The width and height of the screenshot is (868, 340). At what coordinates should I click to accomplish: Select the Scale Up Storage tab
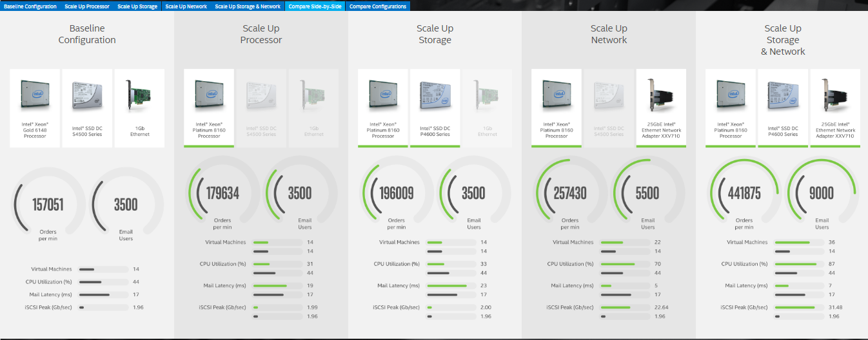137,6
